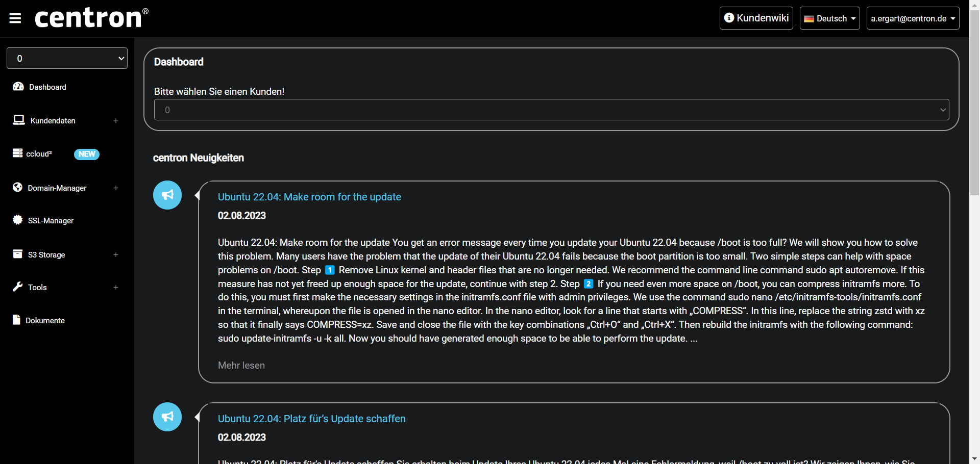The image size is (980, 464).
Task: Open the Kundenwiki button
Action: tap(756, 18)
